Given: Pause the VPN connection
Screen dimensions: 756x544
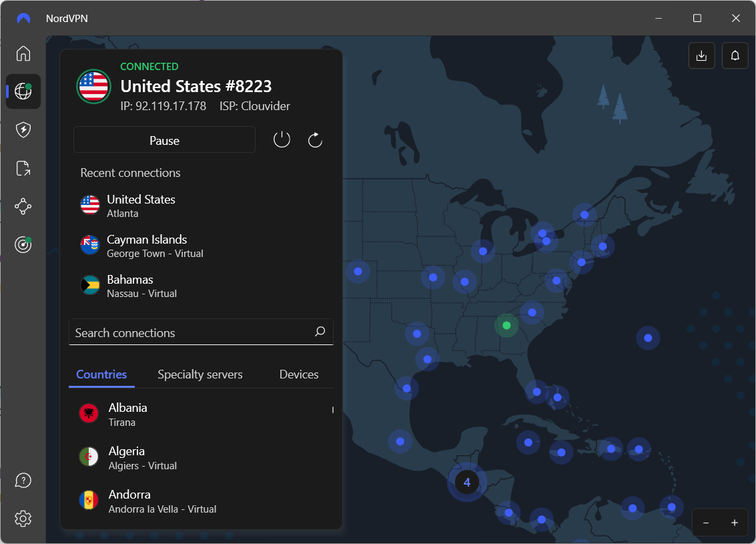Looking at the screenshot, I should [164, 140].
